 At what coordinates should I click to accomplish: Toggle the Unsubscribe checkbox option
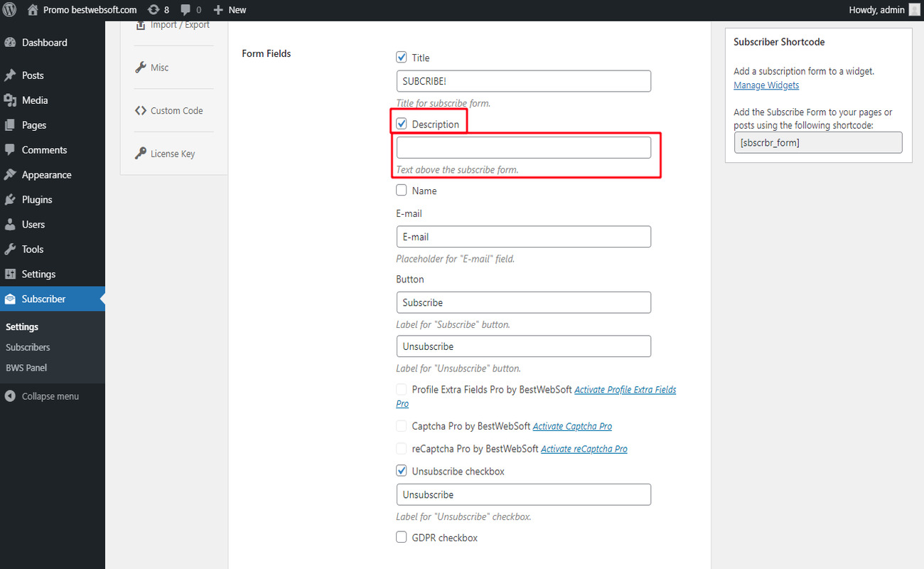pyautogui.click(x=402, y=471)
